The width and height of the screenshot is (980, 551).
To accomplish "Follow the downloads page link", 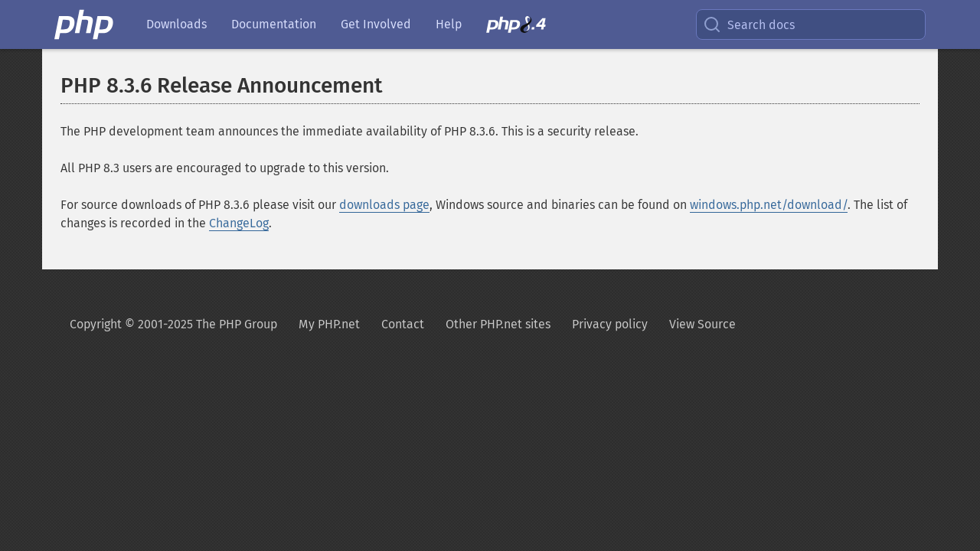I will 384,205.
